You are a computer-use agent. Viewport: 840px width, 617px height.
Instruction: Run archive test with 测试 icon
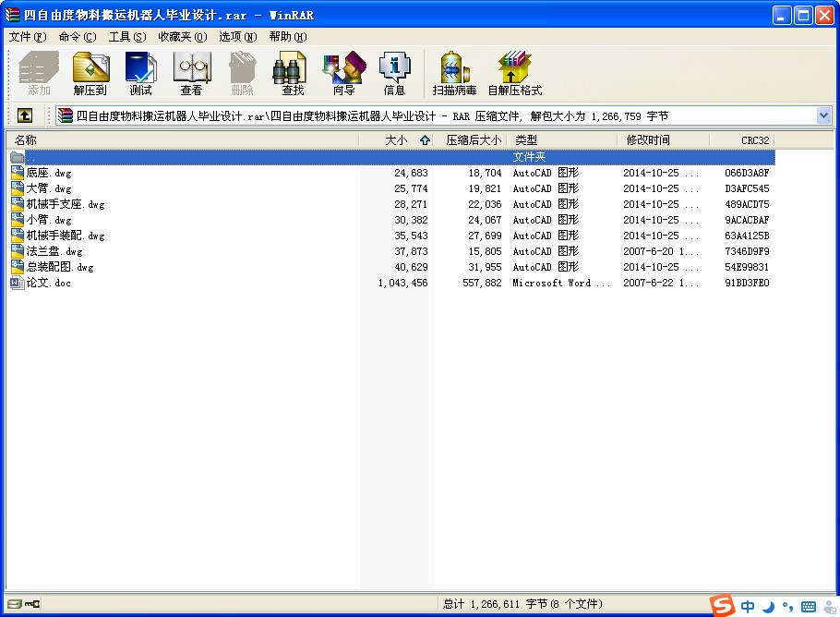click(140, 72)
